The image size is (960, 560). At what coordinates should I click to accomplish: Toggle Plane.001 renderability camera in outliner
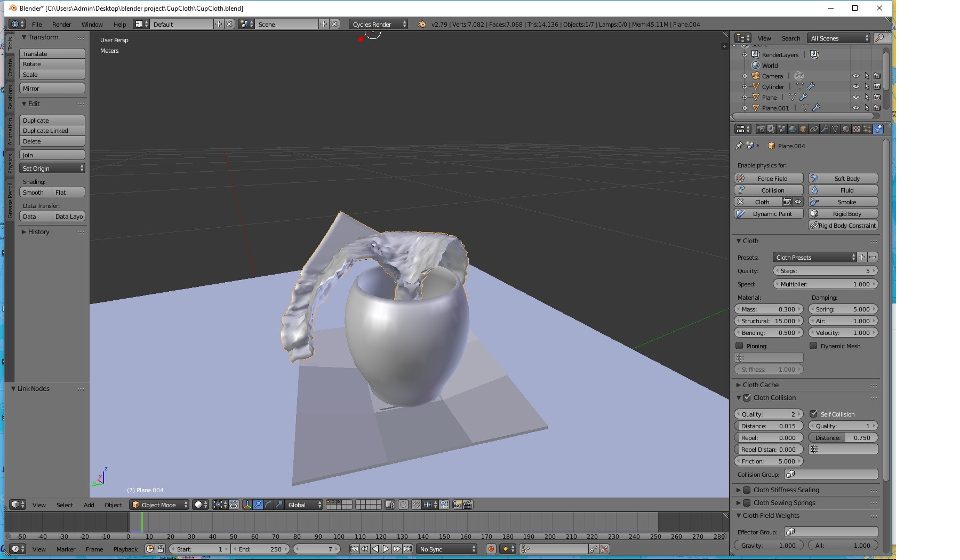877,108
